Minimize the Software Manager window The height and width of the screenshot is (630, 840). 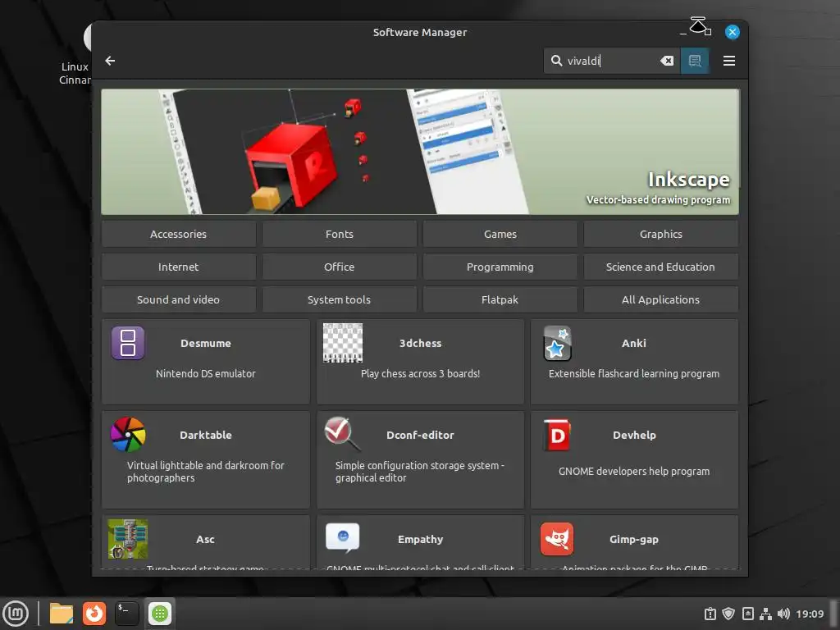pos(683,33)
